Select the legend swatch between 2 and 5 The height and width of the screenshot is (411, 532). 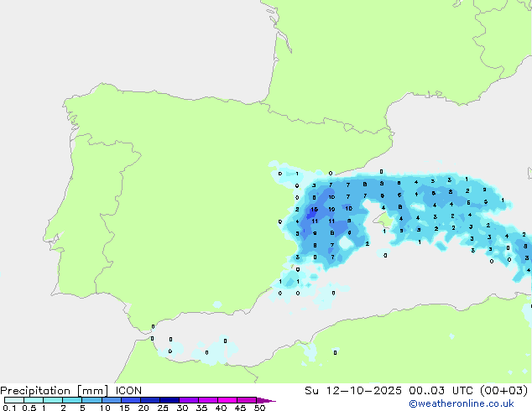point(73,400)
